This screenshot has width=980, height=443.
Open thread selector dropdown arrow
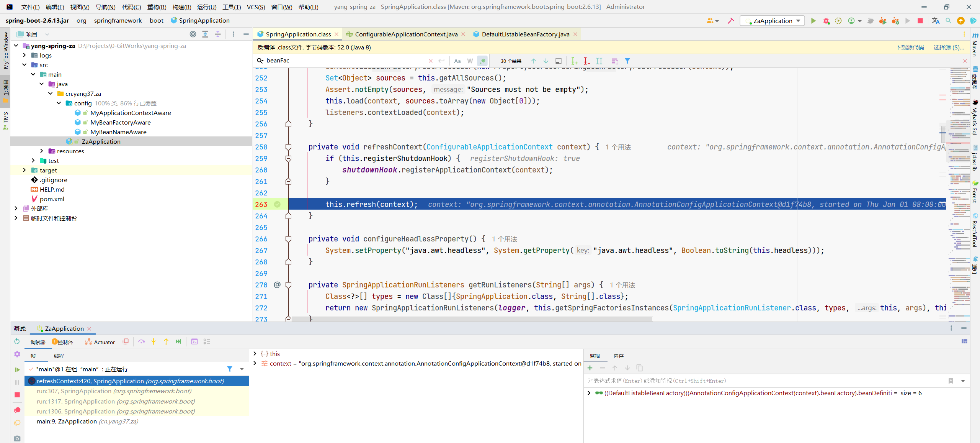click(x=242, y=369)
